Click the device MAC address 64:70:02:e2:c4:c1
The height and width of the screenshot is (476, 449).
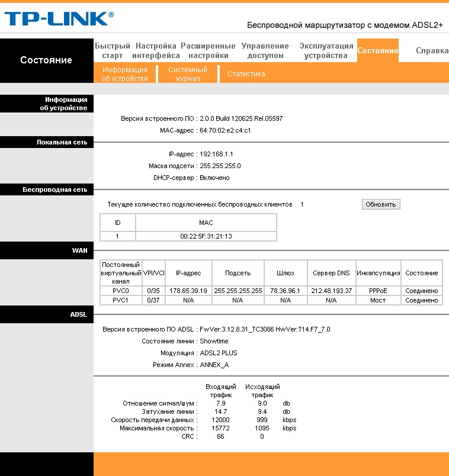(x=225, y=130)
